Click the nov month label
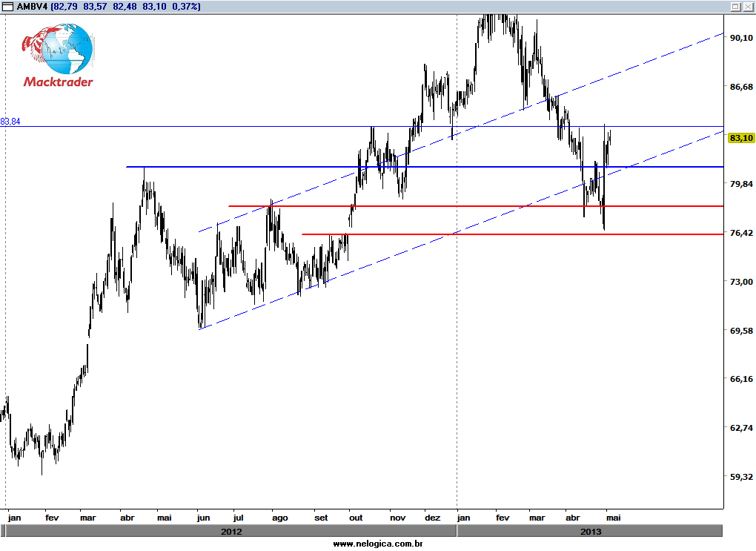This screenshot has width=756, height=551. point(398,518)
